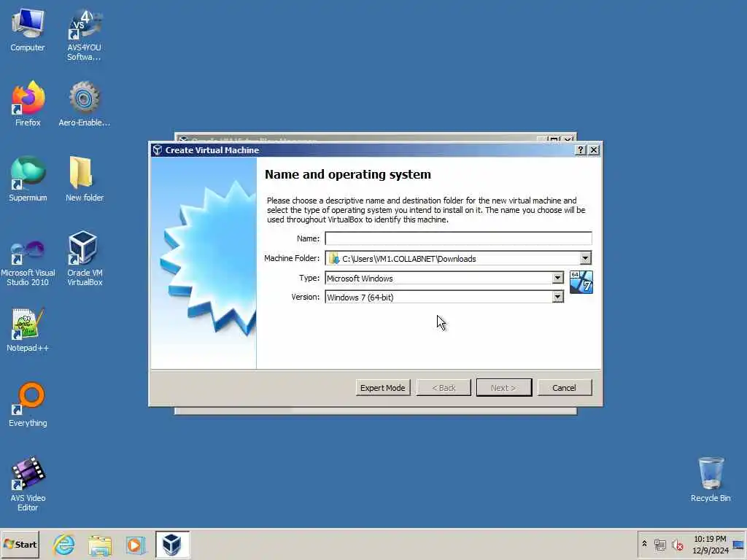Select the VirtualBox taskbar button
This screenshot has width=747, height=560.
(172, 544)
